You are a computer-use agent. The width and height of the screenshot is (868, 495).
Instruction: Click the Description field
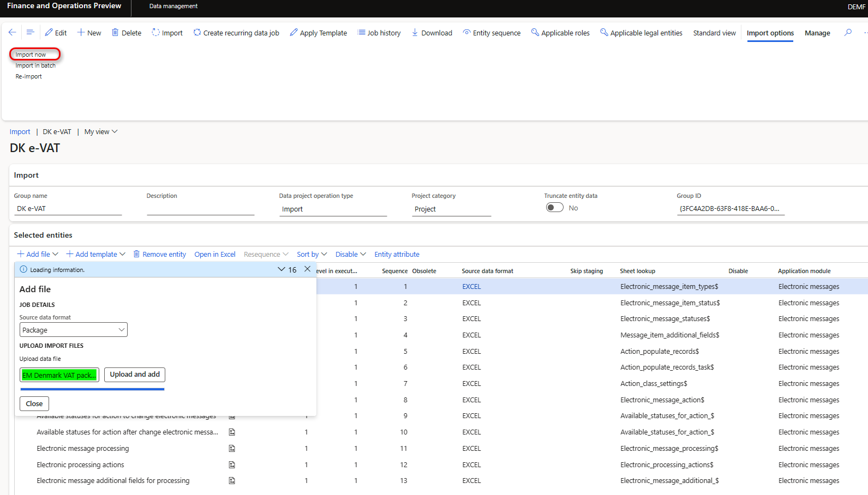(200, 209)
